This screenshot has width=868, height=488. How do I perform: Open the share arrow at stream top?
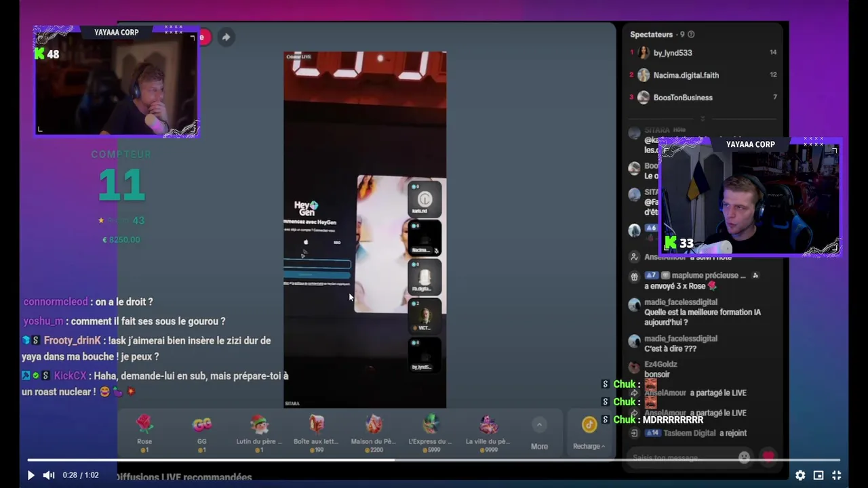(x=226, y=37)
